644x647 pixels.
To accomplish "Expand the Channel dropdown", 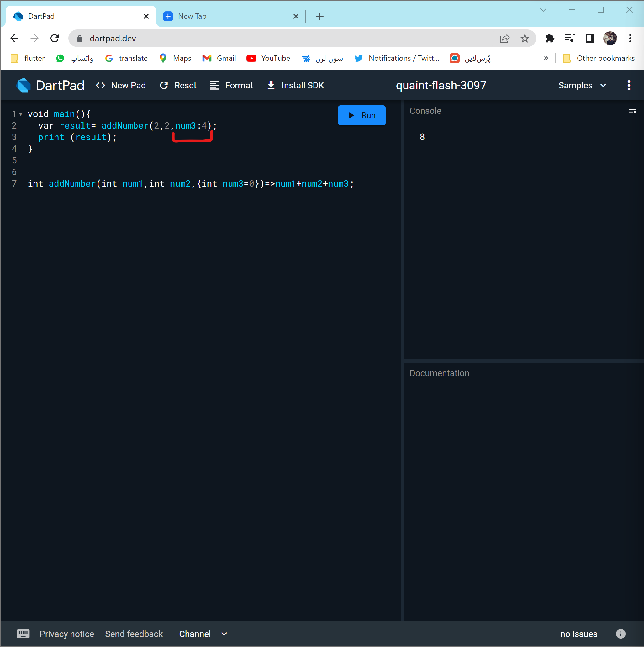I will click(x=203, y=634).
